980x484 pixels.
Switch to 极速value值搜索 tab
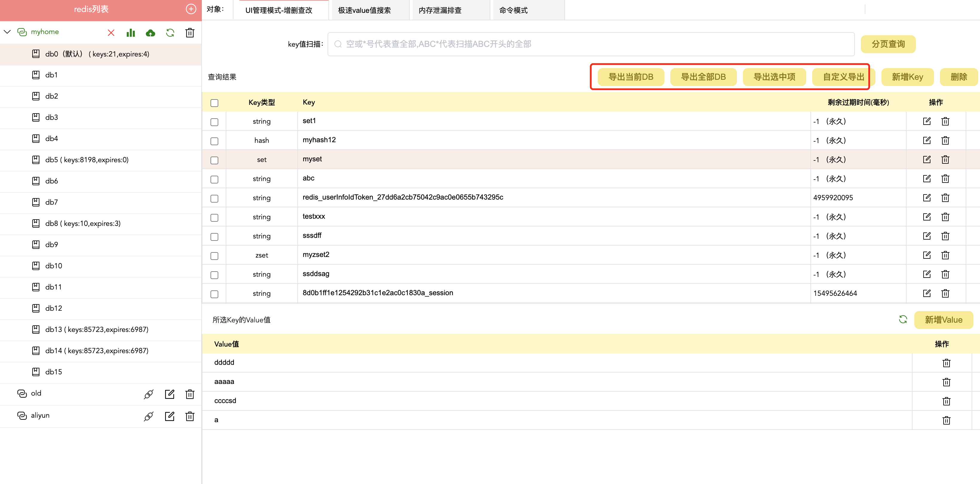point(364,10)
